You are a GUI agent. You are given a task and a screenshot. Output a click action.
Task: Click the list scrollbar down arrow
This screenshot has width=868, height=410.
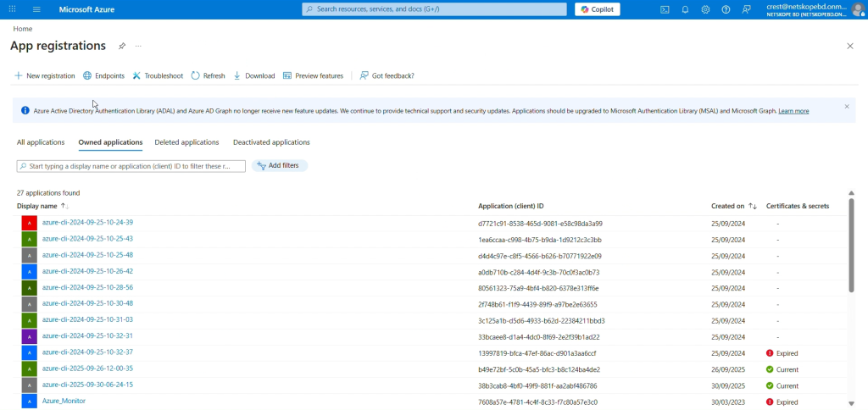click(851, 403)
